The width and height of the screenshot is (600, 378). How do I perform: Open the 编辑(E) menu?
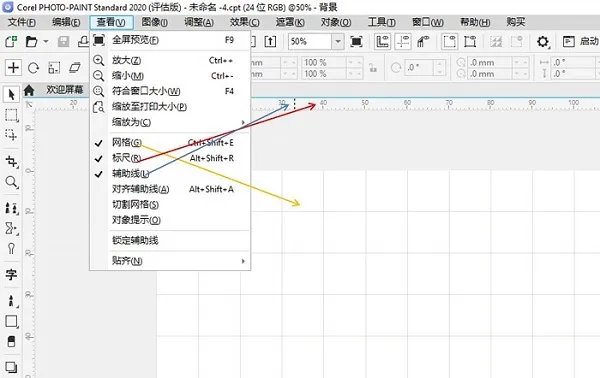tap(66, 22)
